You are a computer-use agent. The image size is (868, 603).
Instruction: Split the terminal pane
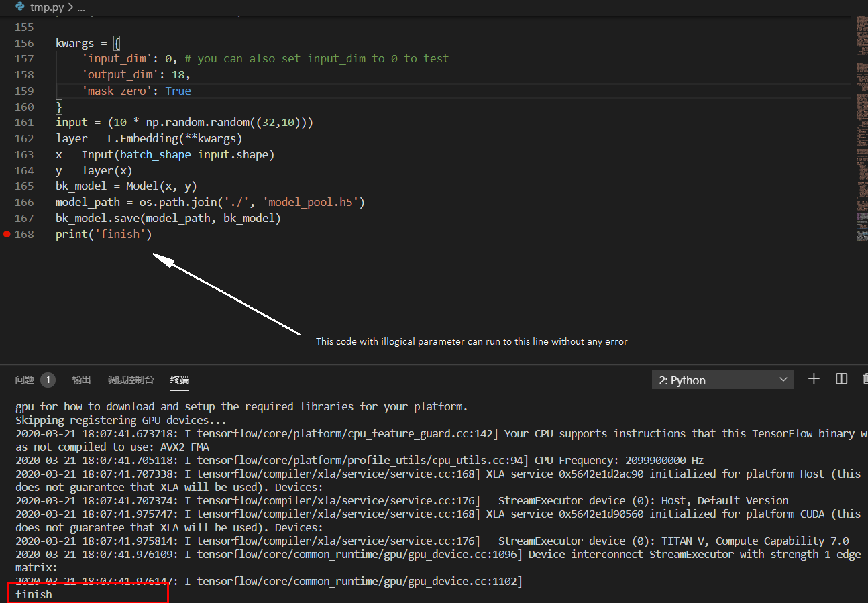(841, 379)
